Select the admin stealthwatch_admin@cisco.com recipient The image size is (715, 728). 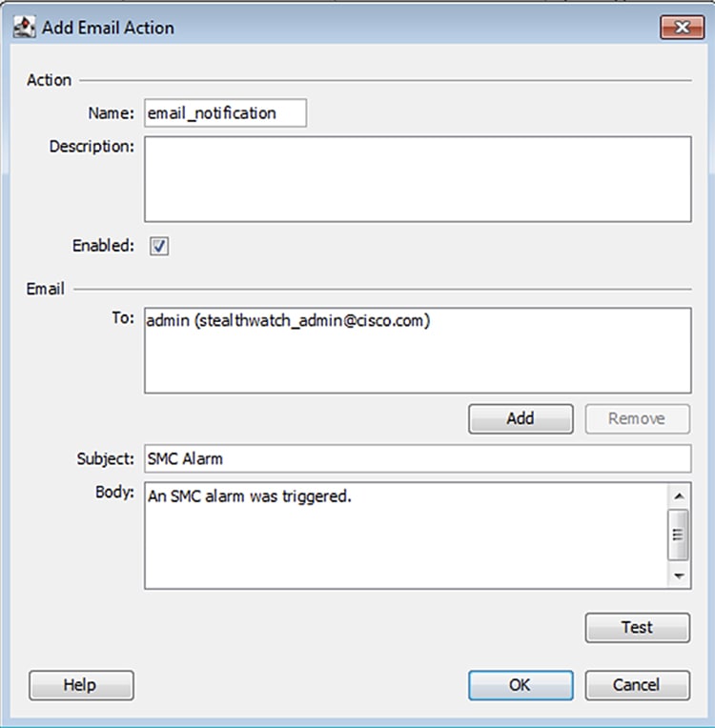tap(289, 320)
